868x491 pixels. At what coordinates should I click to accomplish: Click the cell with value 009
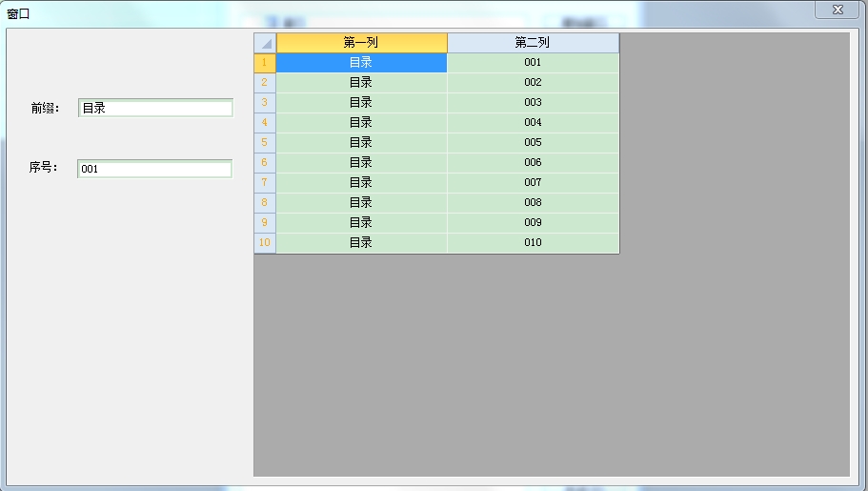[x=533, y=222]
